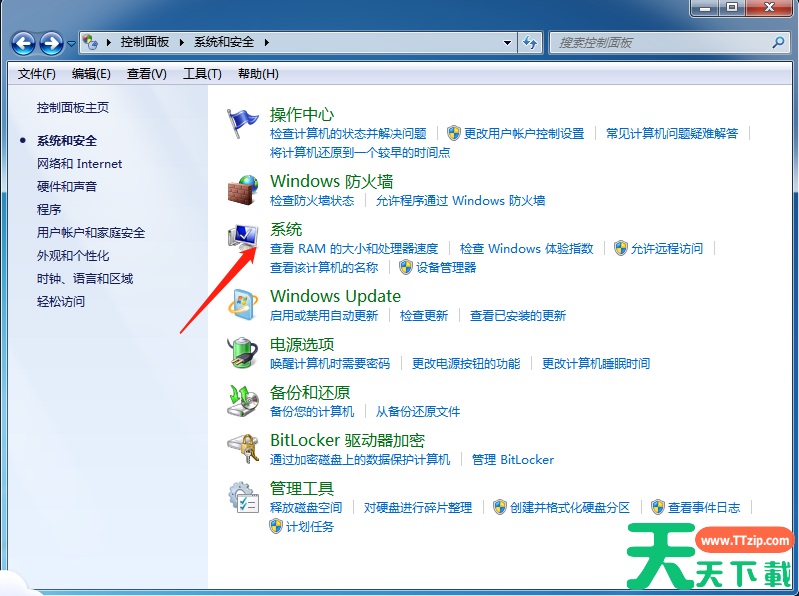Expand the arrow after 控制面板 in breadcrumb
The height and width of the screenshot is (596, 799).
tap(181, 42)
